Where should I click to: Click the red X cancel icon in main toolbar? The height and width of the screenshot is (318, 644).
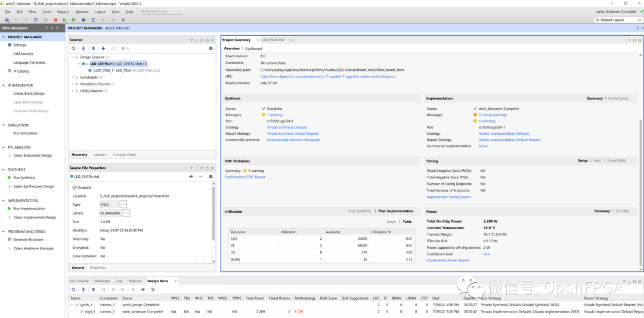(55, 20)
